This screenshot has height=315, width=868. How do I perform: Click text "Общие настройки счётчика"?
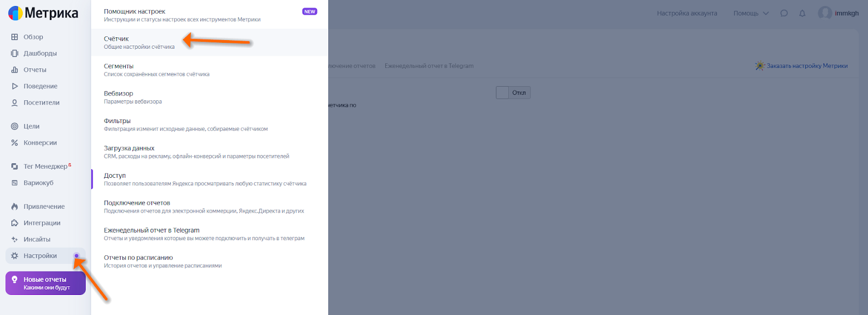139,47
